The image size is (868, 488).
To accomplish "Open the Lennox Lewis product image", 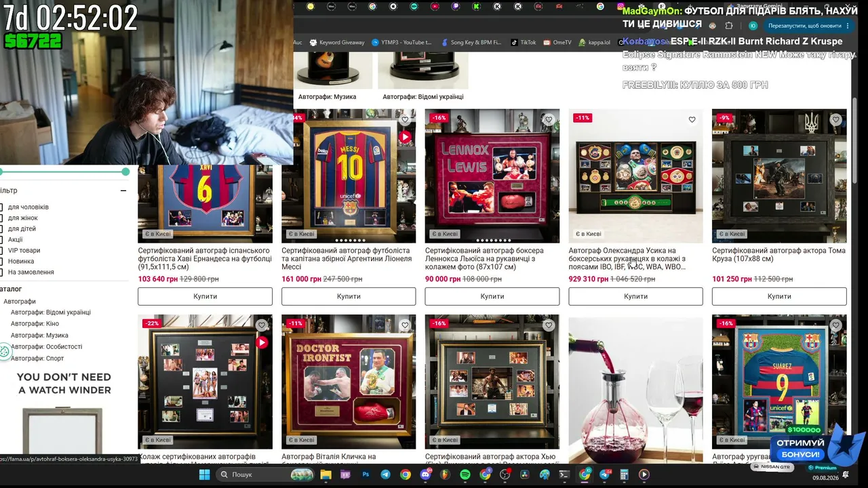I will [x=492, y=176].
